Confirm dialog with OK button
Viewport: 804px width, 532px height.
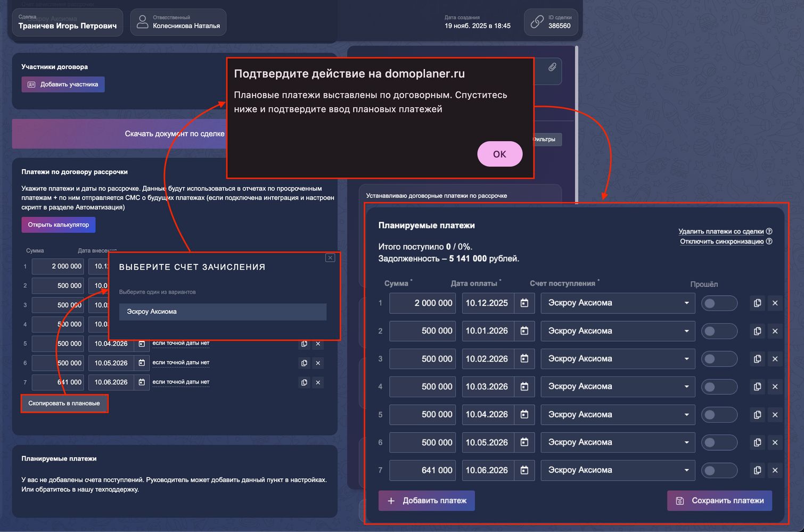(x=499, y=154)
